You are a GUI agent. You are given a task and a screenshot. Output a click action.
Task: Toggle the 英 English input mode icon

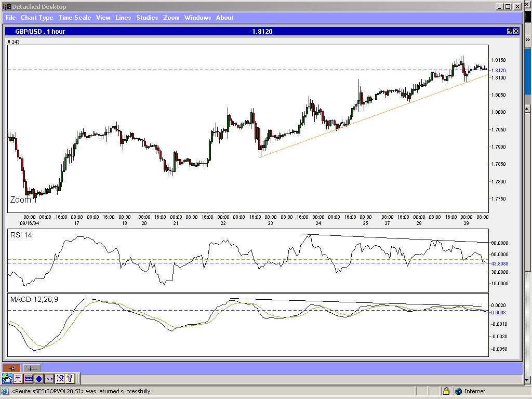click(18, 378)
